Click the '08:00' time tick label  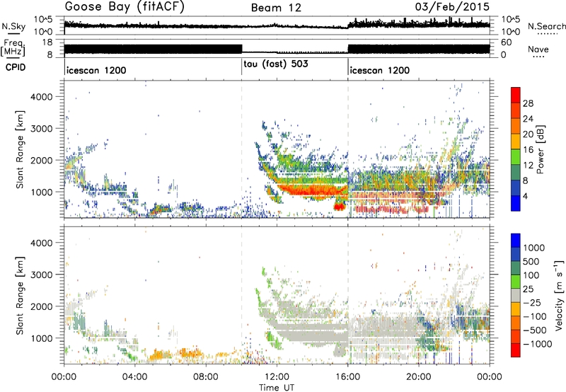pos(206,377)
